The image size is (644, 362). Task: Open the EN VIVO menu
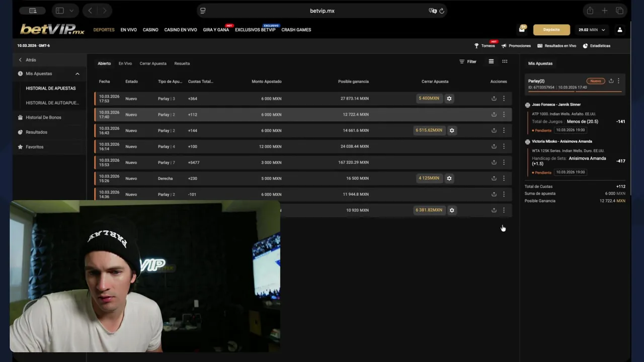[128, 30]
